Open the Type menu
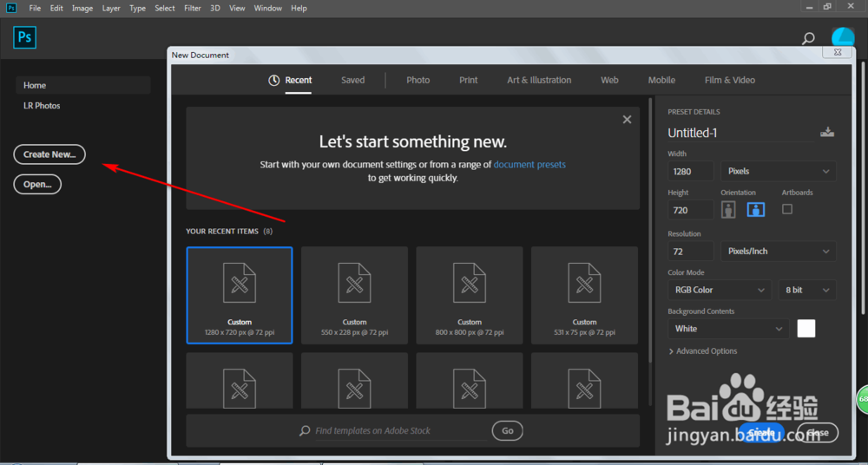This screenshot has width=868, height=465. click(x=137, y=9)
